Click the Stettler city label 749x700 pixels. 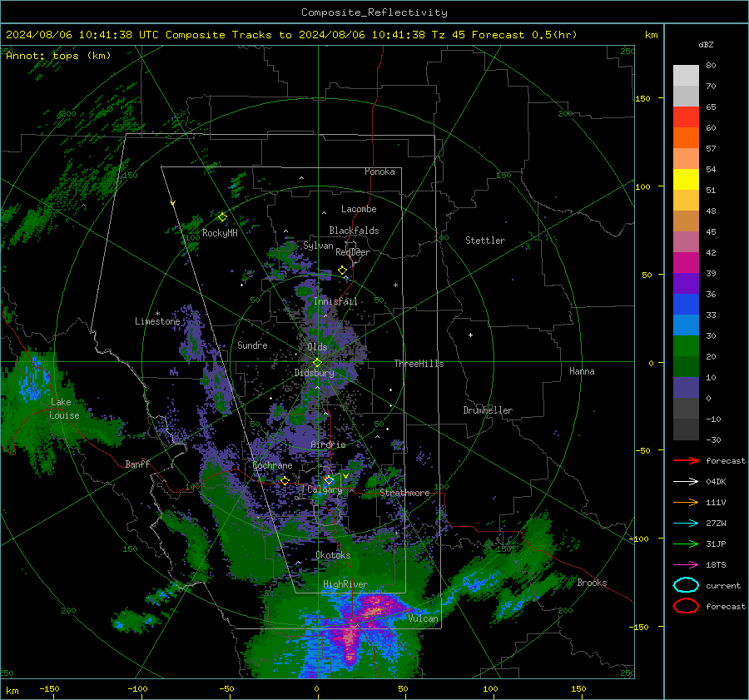coord(485,241)
